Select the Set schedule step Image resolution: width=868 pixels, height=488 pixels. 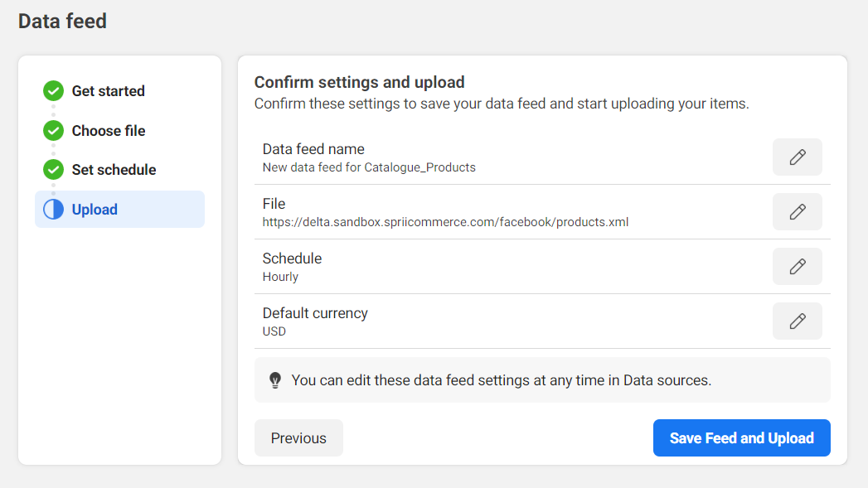click(114, 170)
